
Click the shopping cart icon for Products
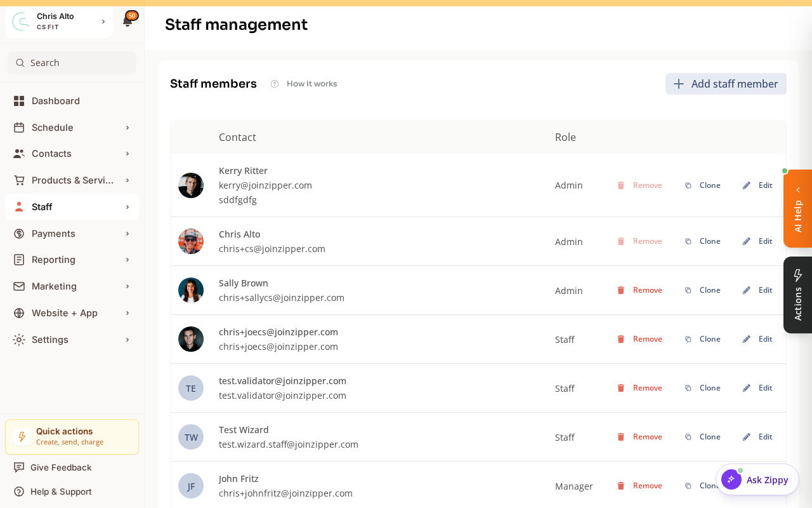pos(19,180)
